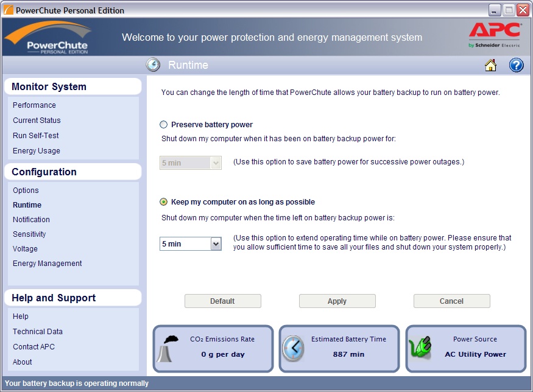Select Preserve battery power radio button
The height and width of the screenshot is (392, 533).
pyautogui.click(x=163, y=125)
